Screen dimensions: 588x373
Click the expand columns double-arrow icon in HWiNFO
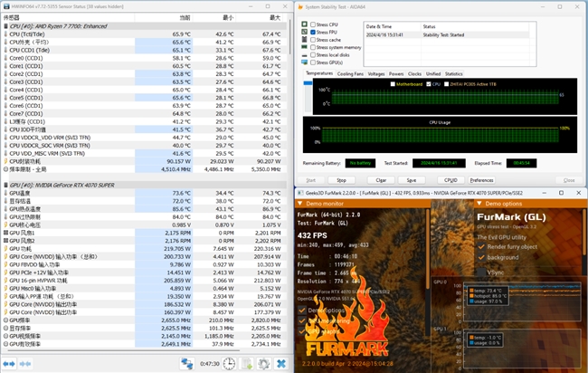coord(9,364)
